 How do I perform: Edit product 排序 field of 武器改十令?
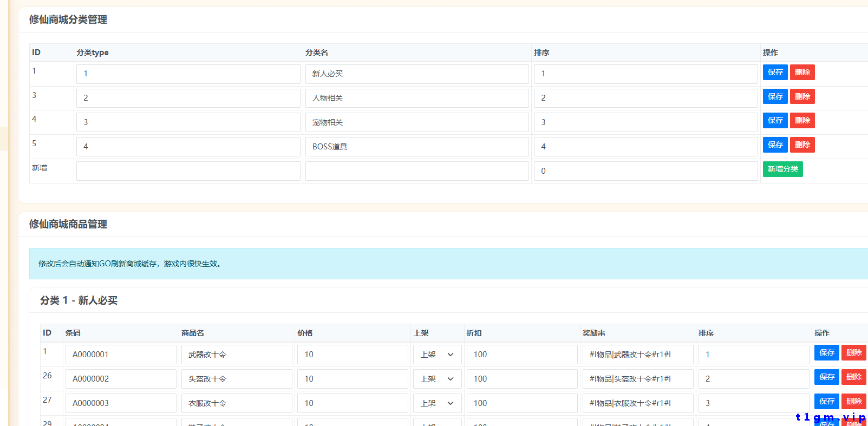tap(754, 355)
